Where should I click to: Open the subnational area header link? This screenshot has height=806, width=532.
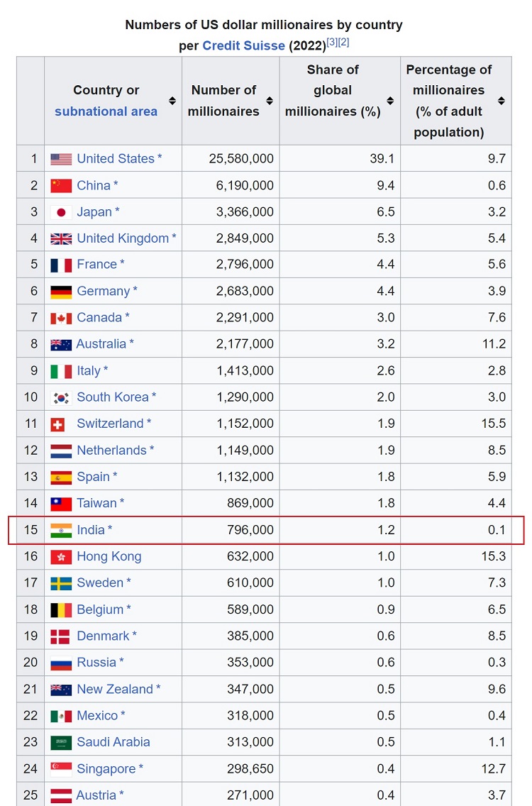106,111
